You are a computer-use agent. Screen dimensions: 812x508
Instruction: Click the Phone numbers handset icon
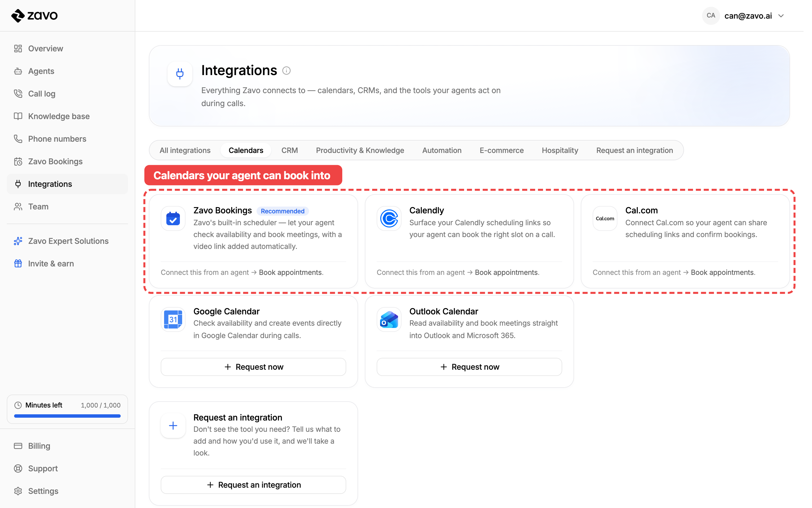[x=18, y=139]
